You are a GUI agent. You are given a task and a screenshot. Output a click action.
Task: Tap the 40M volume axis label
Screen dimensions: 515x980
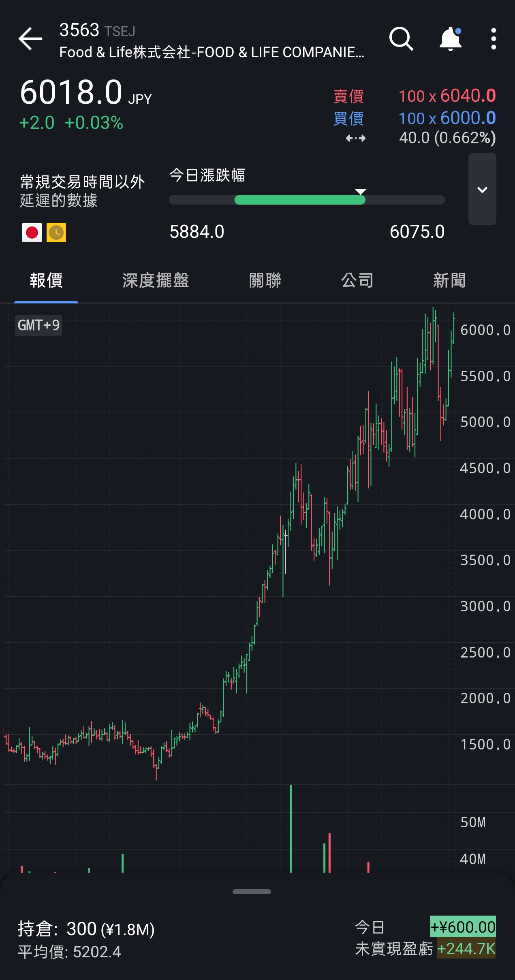coord(473,859)
